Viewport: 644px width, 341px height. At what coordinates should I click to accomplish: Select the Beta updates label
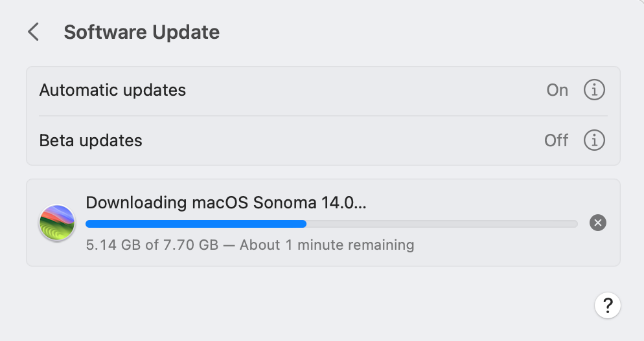91,140
